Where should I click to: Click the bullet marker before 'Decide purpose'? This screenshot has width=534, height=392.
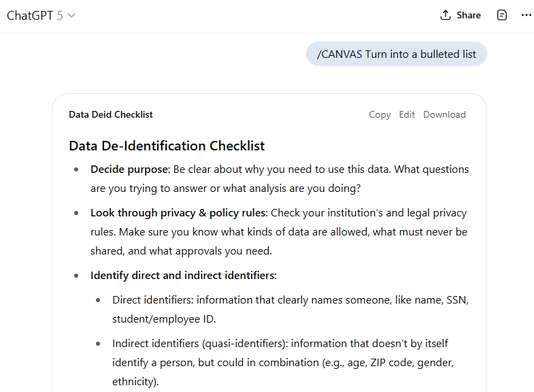77,169
